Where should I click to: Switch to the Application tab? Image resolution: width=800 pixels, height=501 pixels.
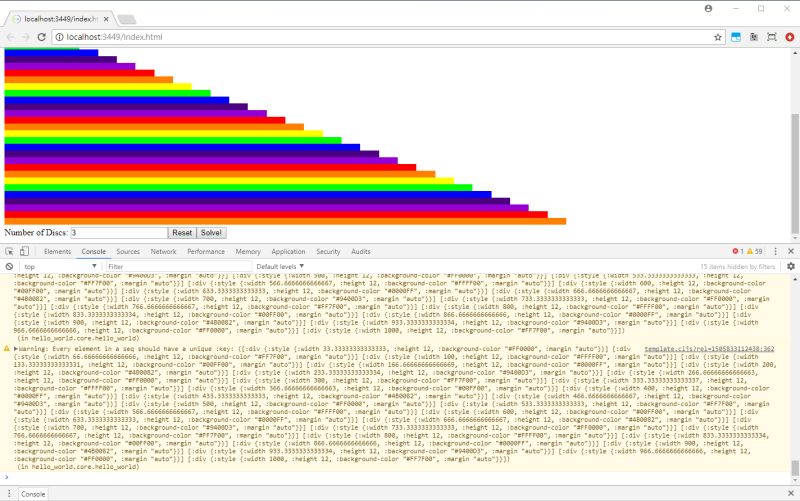(x=288, y=252)
